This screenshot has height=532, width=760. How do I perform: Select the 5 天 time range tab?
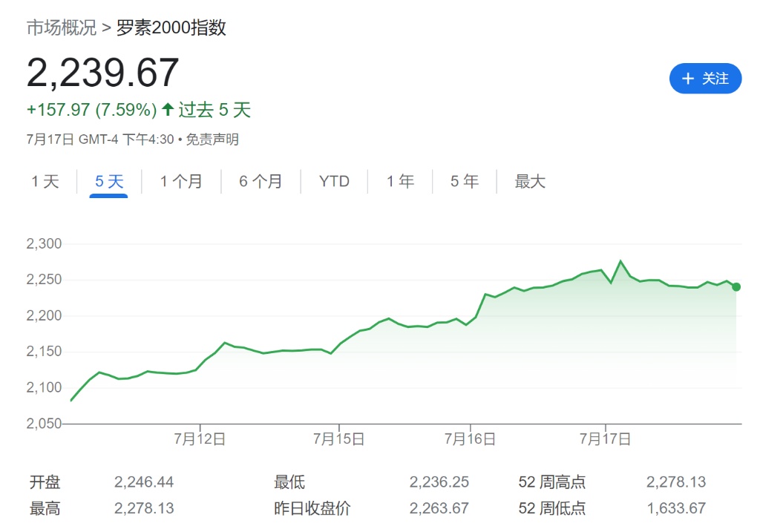(x=109, y=182)
